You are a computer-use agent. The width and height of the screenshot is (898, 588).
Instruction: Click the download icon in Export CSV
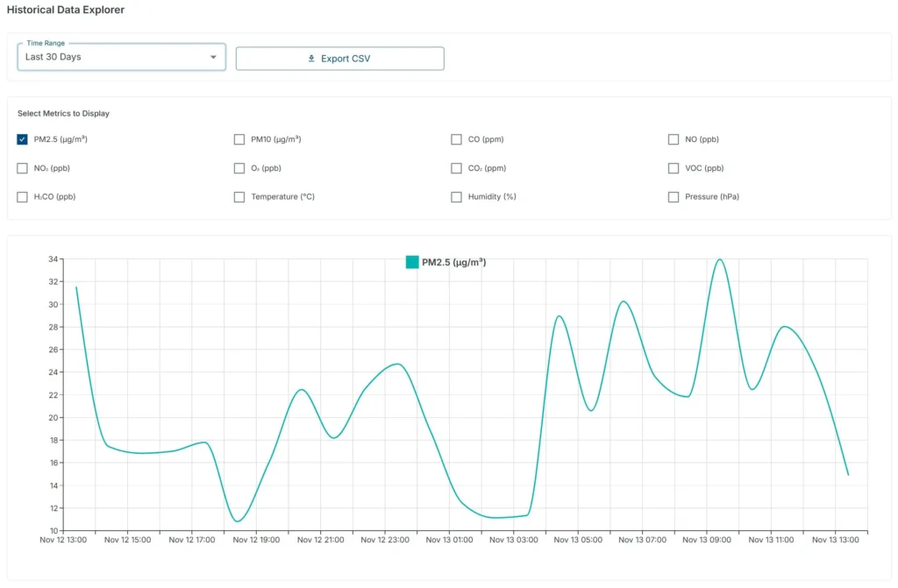311,59
